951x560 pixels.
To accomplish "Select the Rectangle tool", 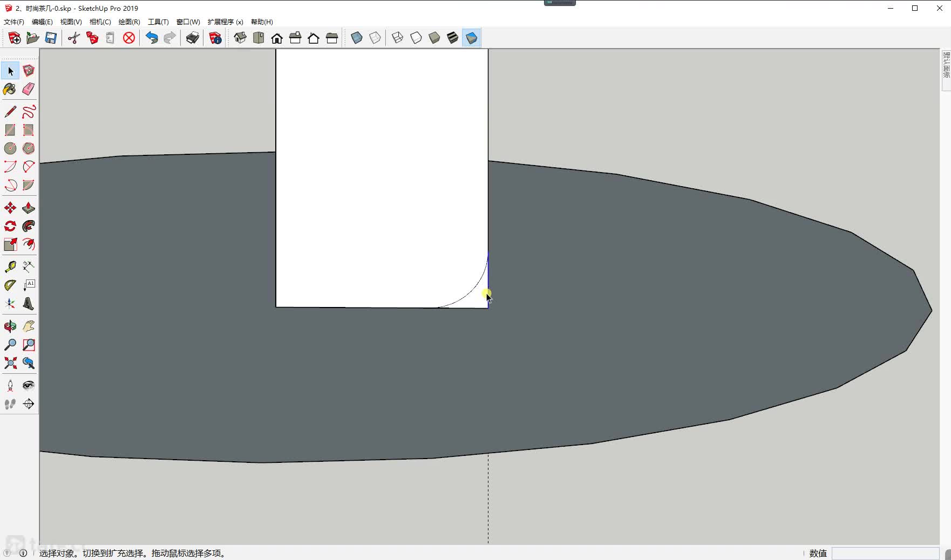I will 10,130.
